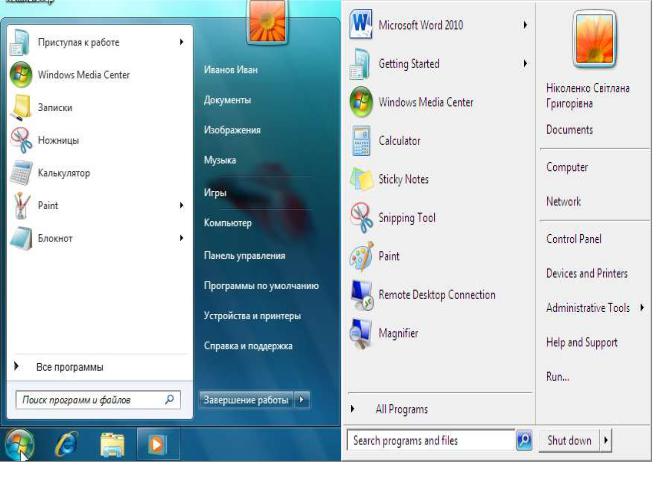This screenshot has height=500, width=668.
Task: Open Музыка folder link
Action: pos(220,160)
